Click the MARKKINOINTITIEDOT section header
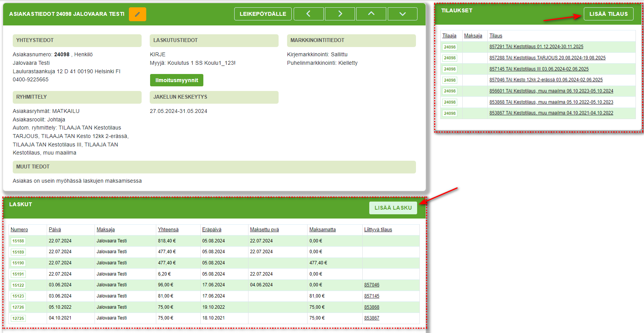Image resolution: width=644 pixels, height=333 pixels. [x=352, y=40]
